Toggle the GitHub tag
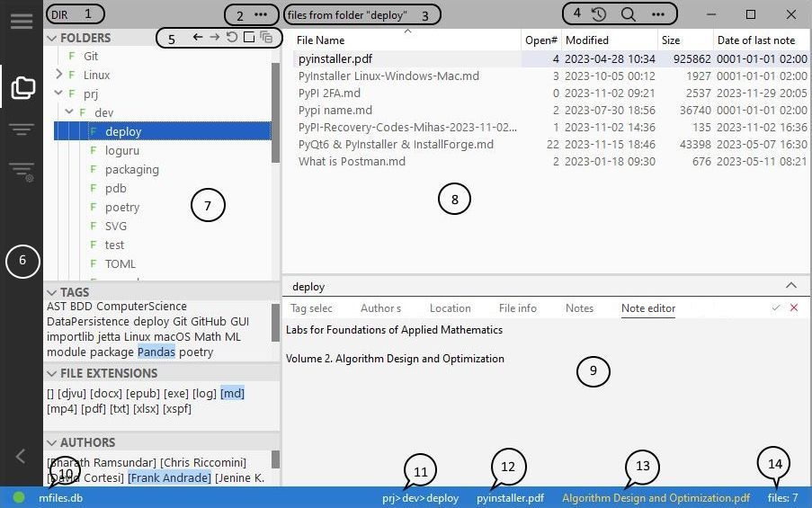 point(209,322)
